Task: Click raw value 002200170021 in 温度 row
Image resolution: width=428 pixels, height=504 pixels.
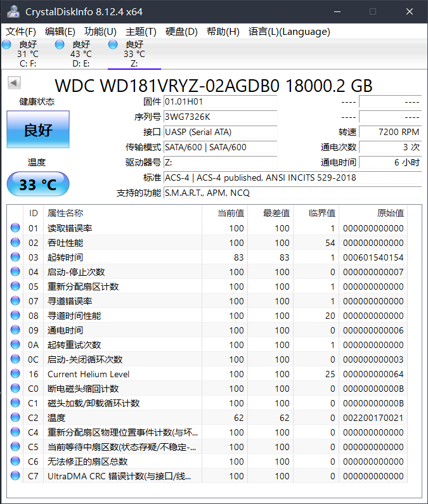Action: coord(373,418)
